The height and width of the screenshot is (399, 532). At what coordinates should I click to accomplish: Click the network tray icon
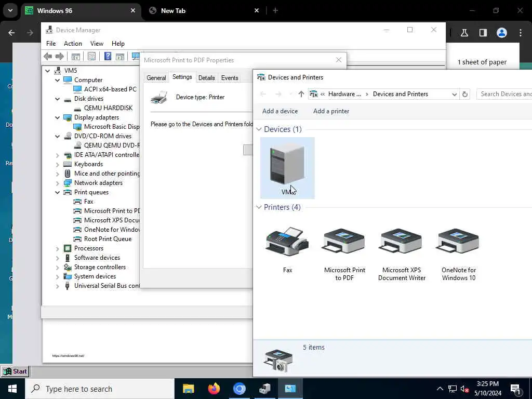click(x=453, y=389)
